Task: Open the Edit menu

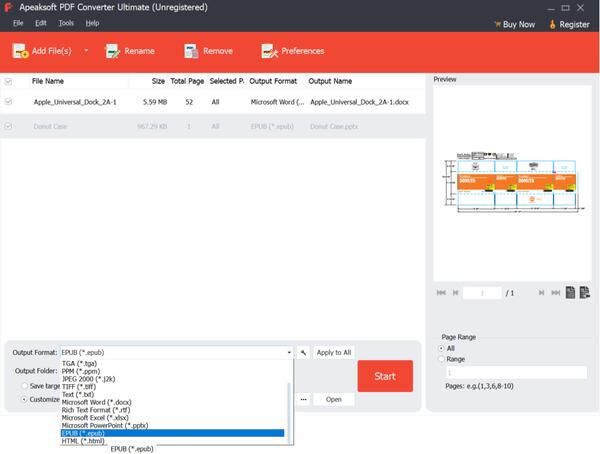Action: click(40, 22)
